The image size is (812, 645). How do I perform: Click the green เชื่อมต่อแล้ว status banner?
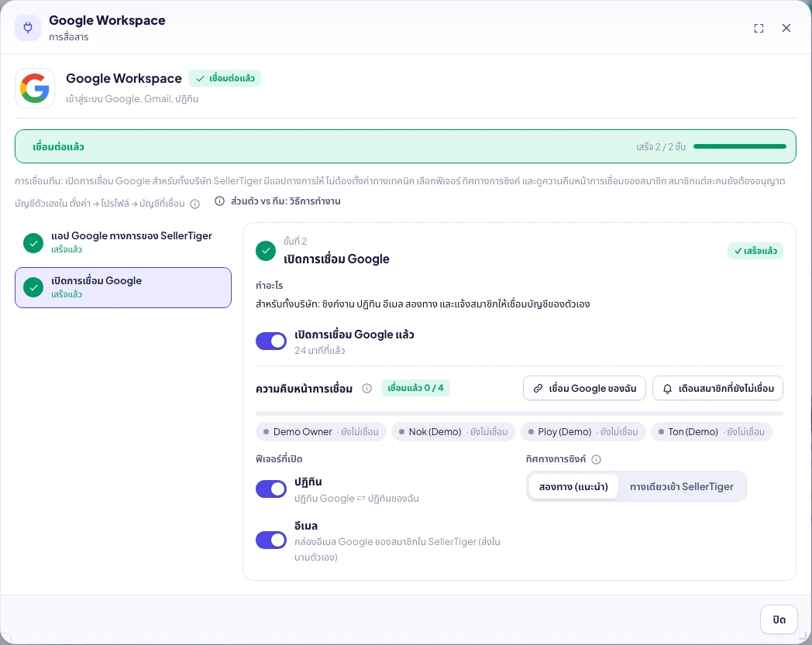click(405, 146)
